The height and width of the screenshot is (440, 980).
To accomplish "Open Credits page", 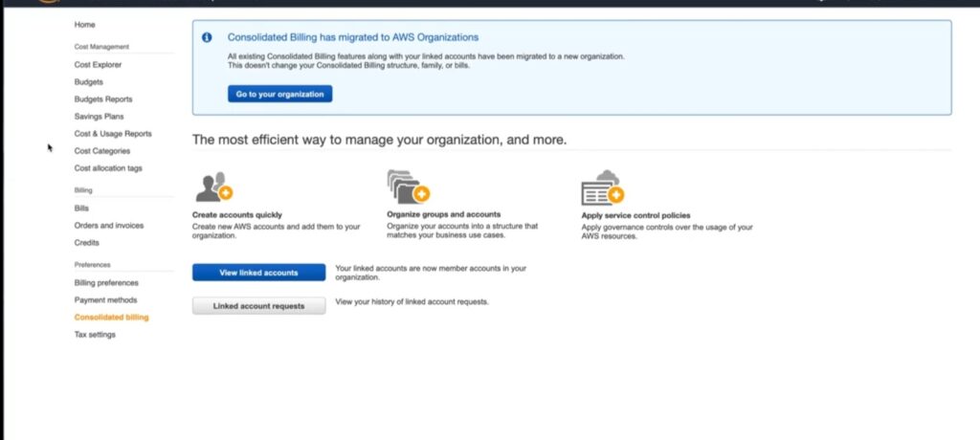I will [x=87, y=243].
